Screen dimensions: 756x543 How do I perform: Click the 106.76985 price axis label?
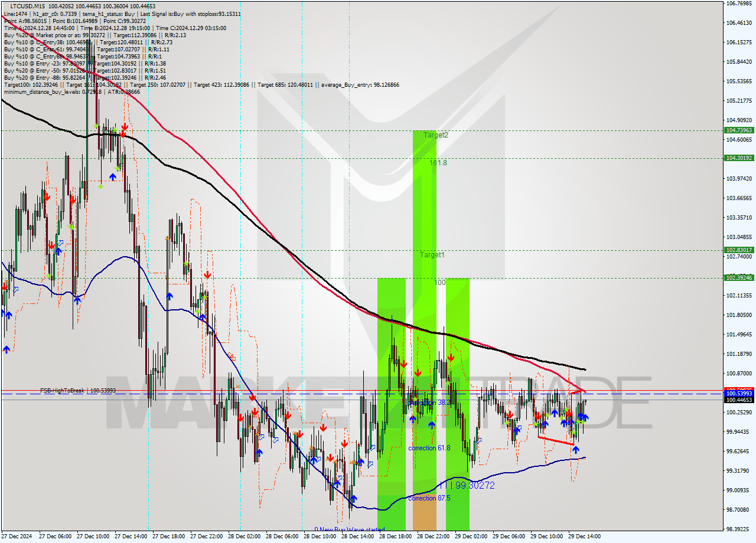tap(739, 3)
